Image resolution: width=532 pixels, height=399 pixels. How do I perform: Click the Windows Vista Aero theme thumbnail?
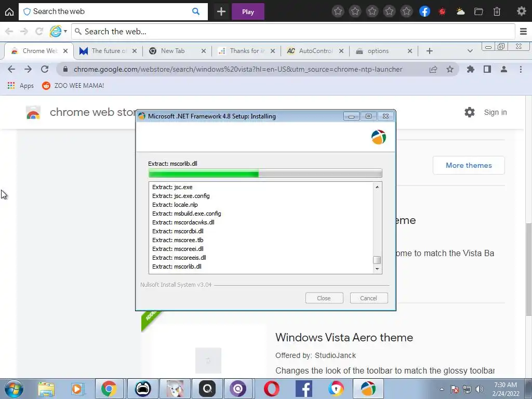pyautogui.click(x=208, y=360)
